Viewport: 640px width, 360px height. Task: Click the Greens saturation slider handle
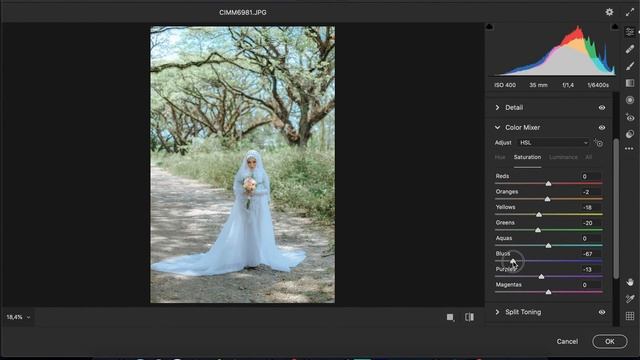point(538,230)
